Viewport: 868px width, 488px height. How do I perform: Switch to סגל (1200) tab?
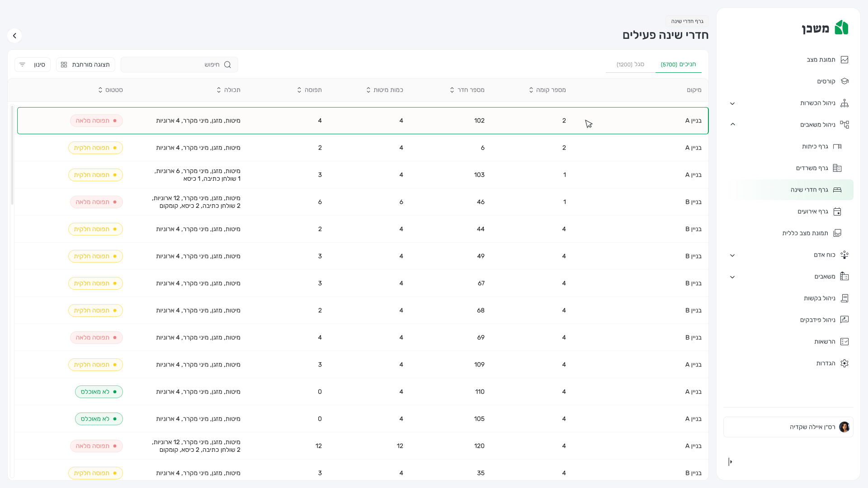coord(630,65)
